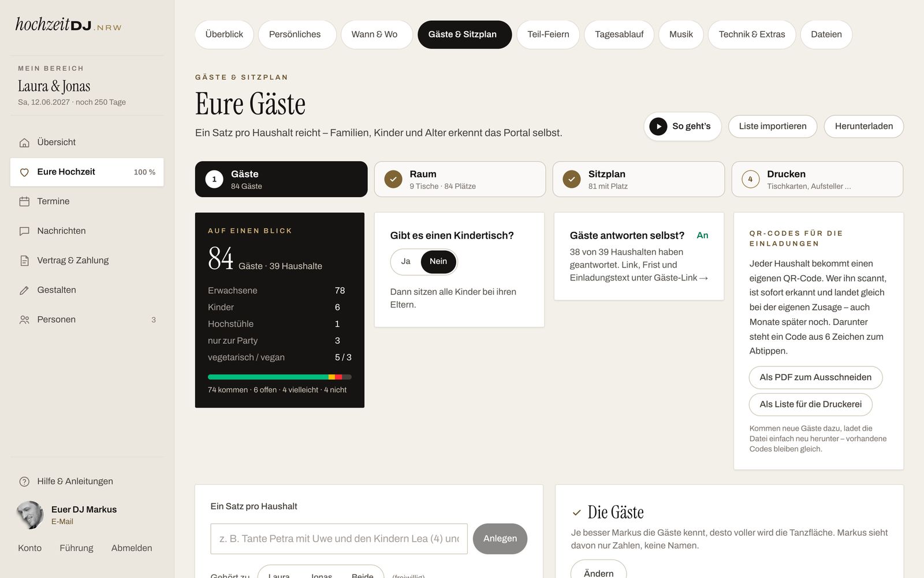Click the Anlegen button
Viewport: 924px width, 578px height.
(x=500, y=539)
